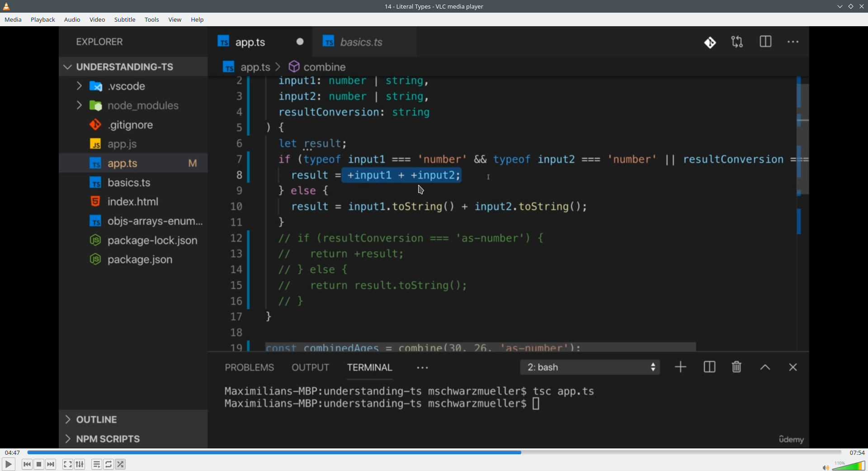Open app.js from the explorer
The image size is (868, 471).
[x=133, y=144]
